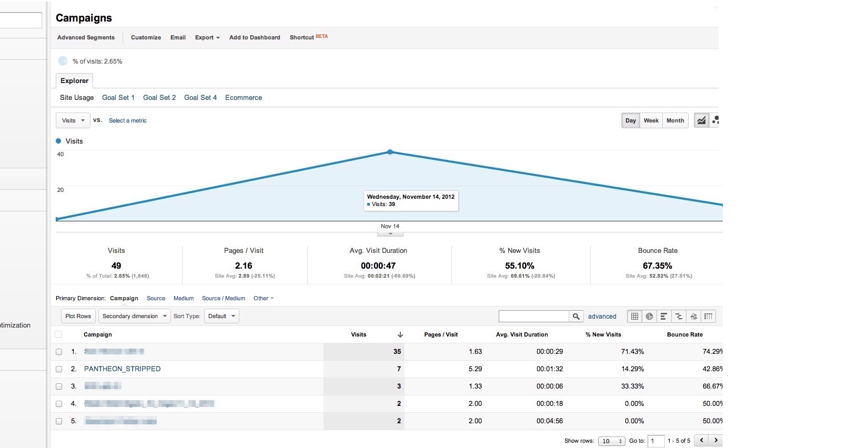Open the Goal Set 1 tab
This screenshot has height=448, width=868.
coord(118,97)
